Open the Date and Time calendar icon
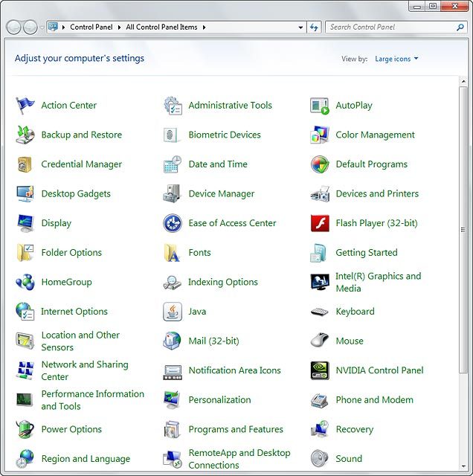Image resolution: width=473 pixels, height=476 pixels. pos(172,164)
